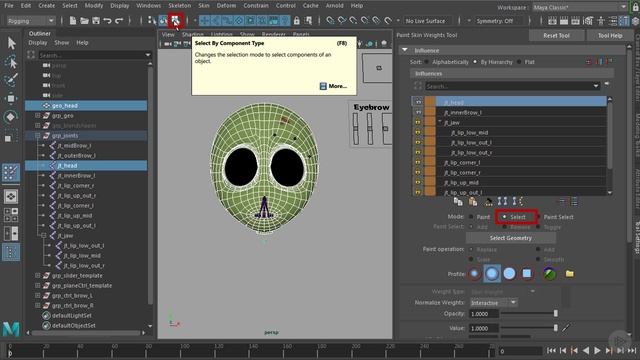Select the Paint Selection tool in toolbox
This screenshot has width=640, height=360.
(11, 80)
